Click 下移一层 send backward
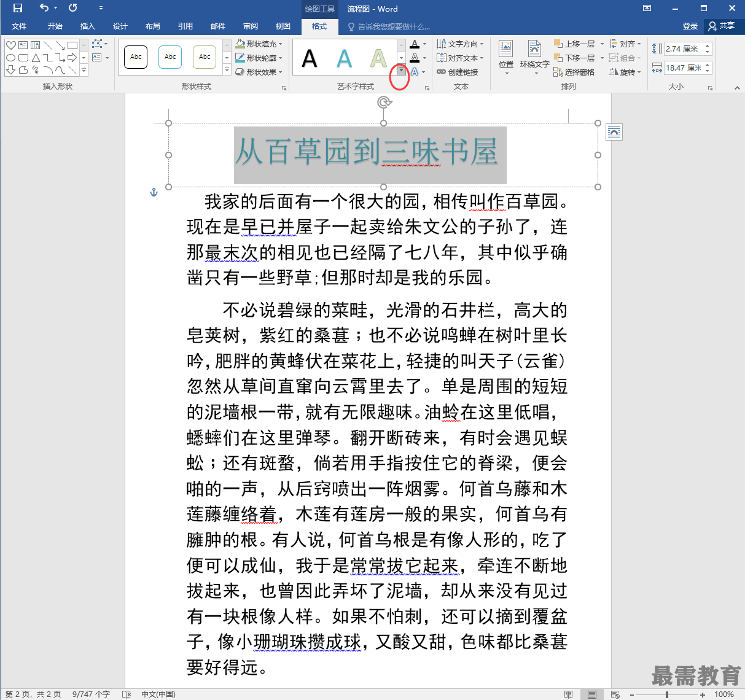 574,58
